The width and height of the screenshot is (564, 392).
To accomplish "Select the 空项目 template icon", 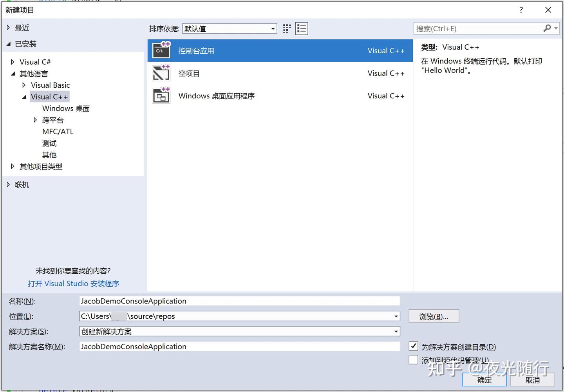I will pos(161,73).
